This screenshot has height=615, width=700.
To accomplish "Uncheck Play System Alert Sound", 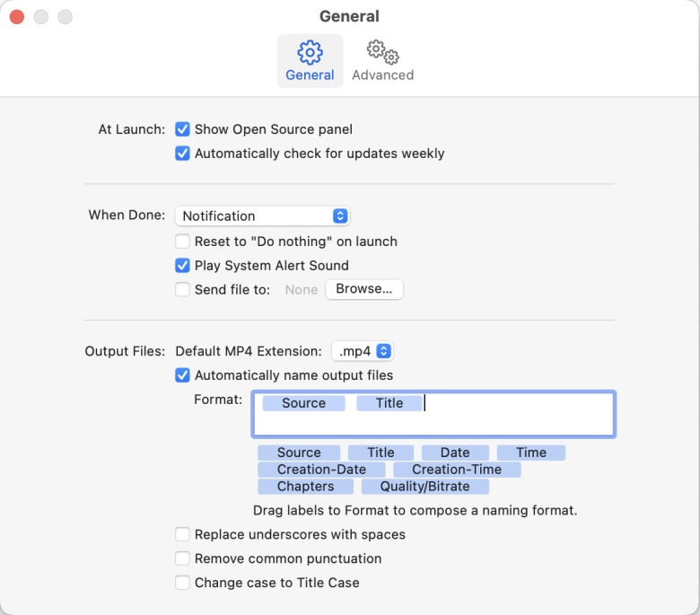I will pos(182,266).
